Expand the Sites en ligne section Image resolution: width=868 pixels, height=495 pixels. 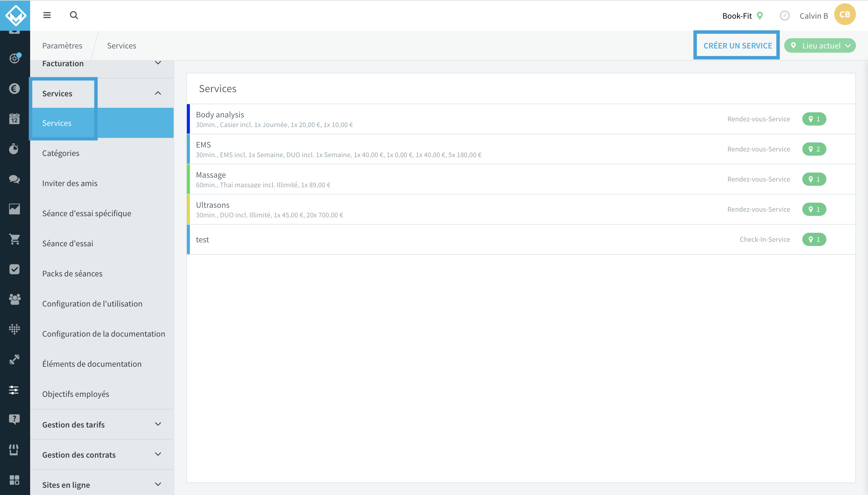102,484
